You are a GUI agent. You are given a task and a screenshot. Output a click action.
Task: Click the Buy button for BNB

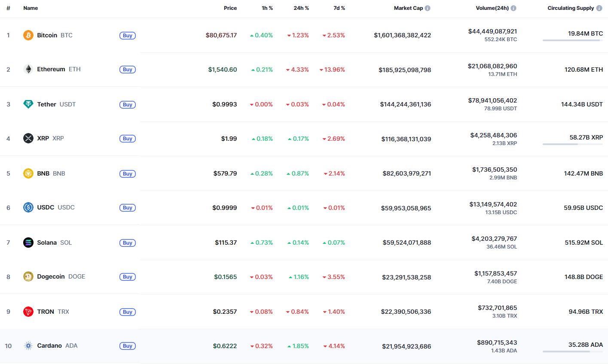pyautogui.click(x=128, y=174)
